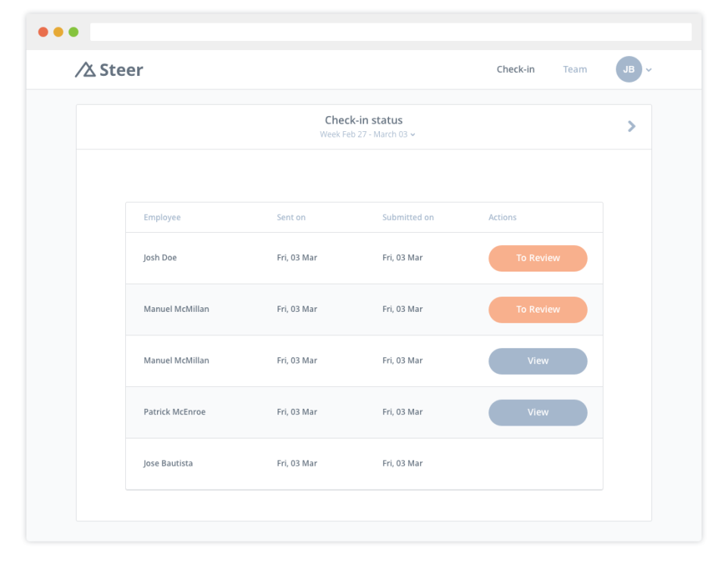Click Patrick McEnroe's Sent on date
Image resolution: width=728 pixels, height=569 pixels.
(297, 412)
